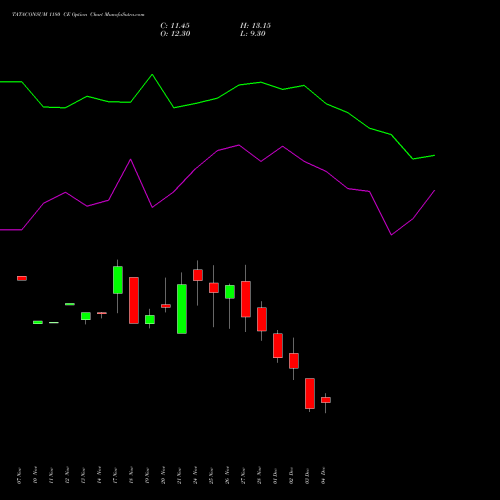Select the tall red candle above 18 Nov
Viewport: 500px width, 500px height.
(x=134, y=300)
